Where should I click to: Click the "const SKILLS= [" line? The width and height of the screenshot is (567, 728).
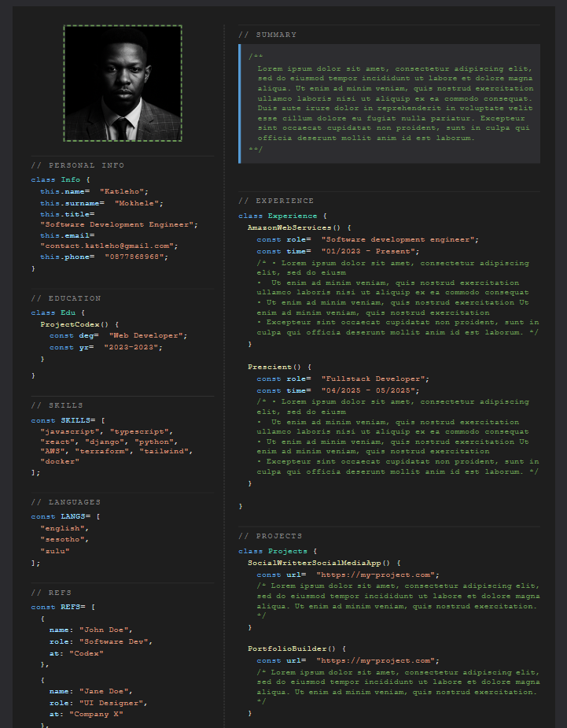[x=68, y=420]
